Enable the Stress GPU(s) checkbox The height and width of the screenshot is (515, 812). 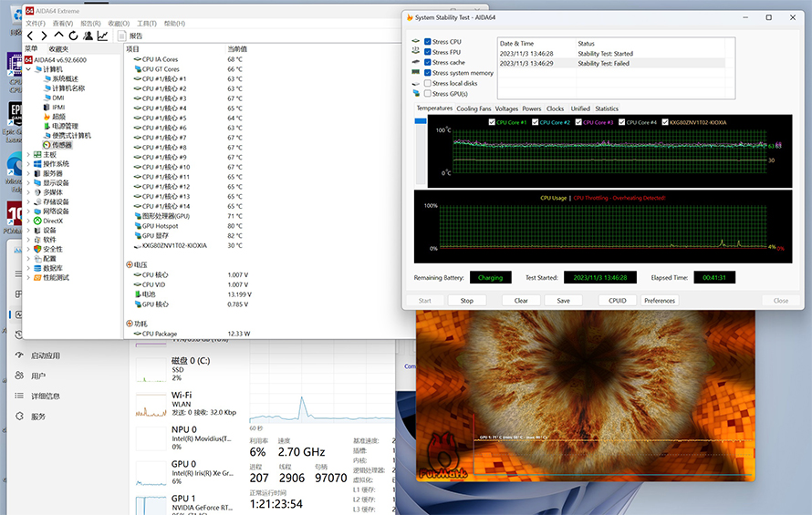point(428,93)
